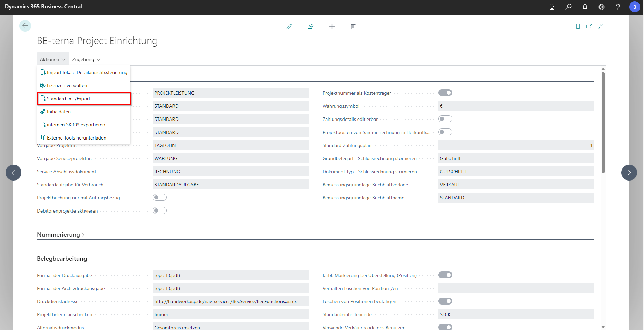The image size is (644, 330).
Task: Open the search magnifier in top bar
Action: click(x=568, y=7)
